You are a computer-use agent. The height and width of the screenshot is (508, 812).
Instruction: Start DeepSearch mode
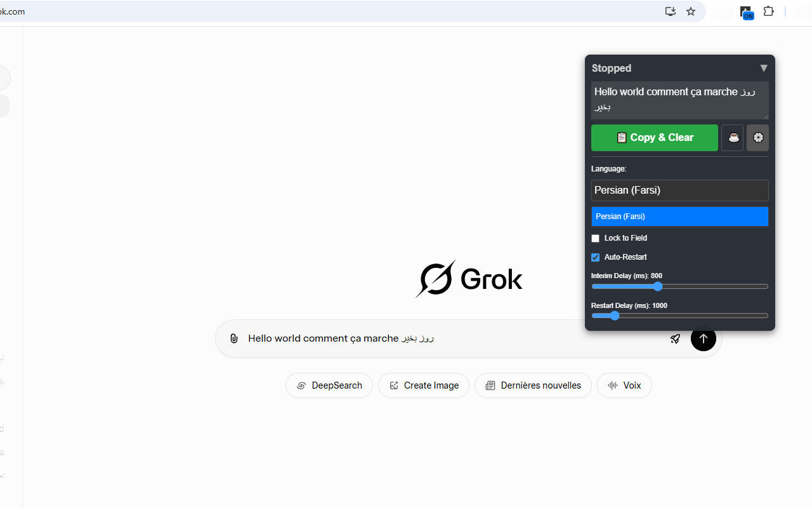[329, 385]
